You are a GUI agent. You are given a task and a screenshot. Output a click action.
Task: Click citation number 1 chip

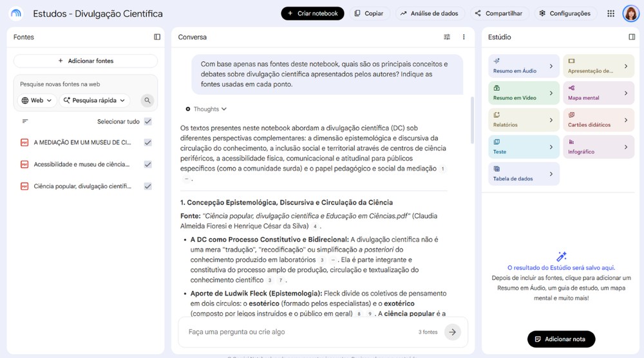(442, 169)
